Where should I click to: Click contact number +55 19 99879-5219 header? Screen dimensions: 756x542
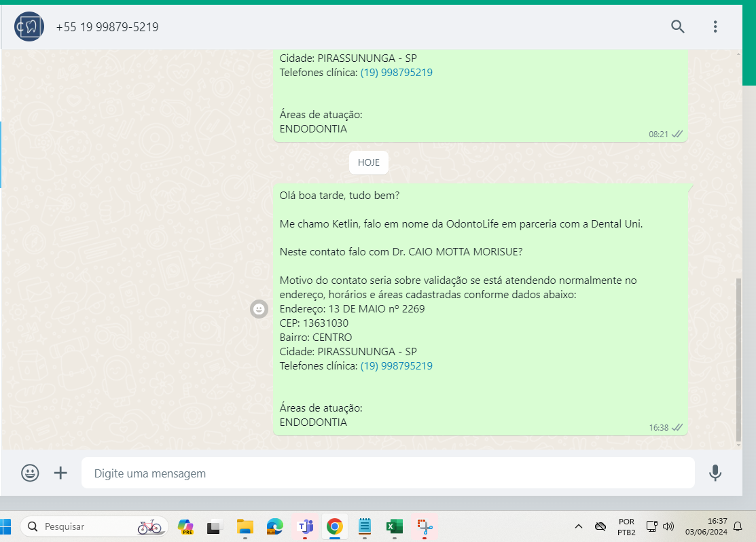[107, 27]
